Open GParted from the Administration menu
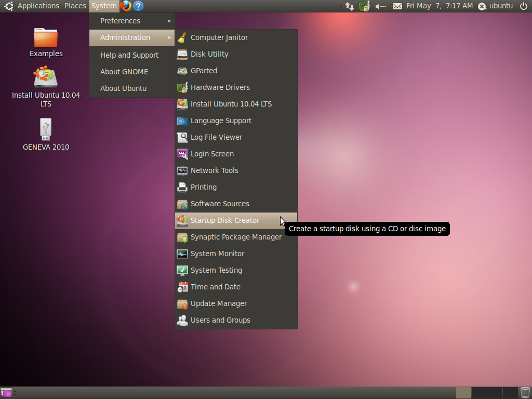 (x=204, y=71)
